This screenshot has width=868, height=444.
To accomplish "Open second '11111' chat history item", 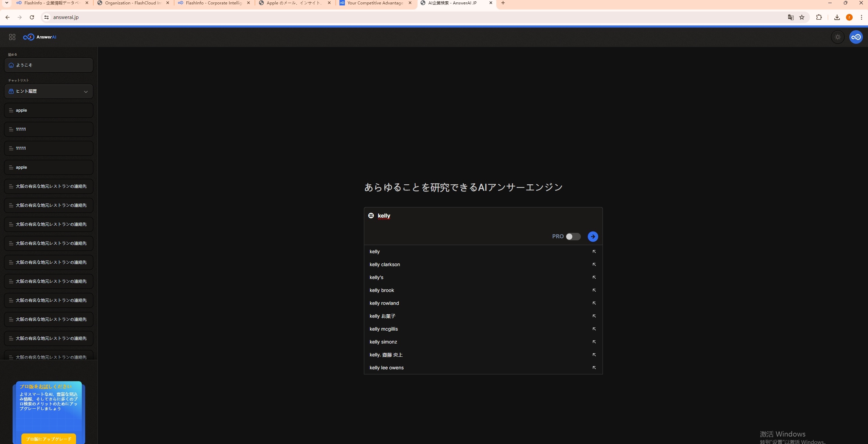I will click(x=49, y=148).
